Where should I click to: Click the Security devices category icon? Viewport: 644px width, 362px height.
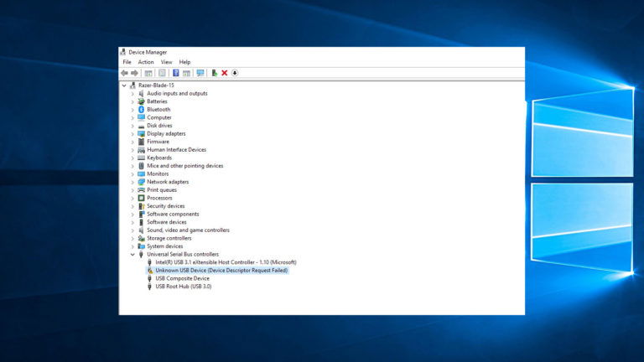point(141,206)
